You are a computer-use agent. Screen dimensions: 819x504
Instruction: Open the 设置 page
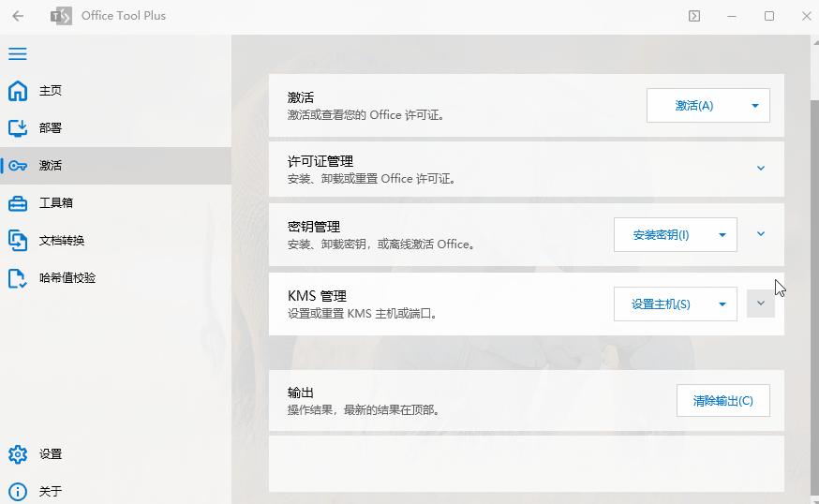click(115, 454)
